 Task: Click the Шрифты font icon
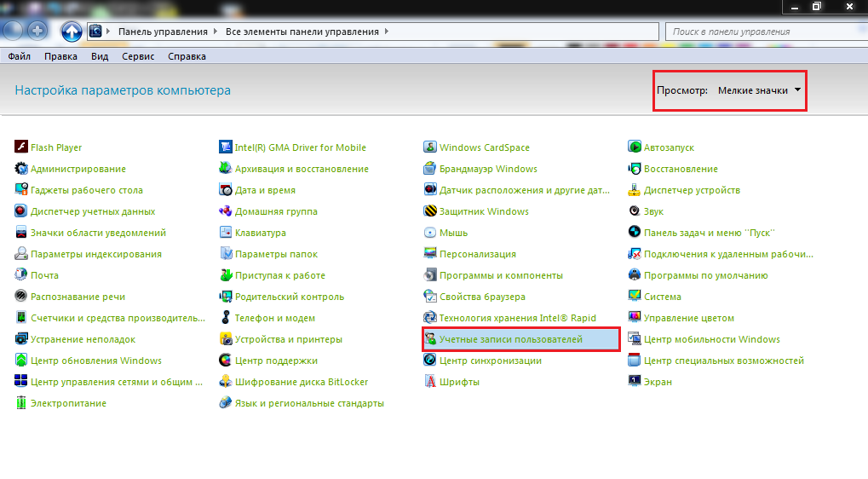430,382
